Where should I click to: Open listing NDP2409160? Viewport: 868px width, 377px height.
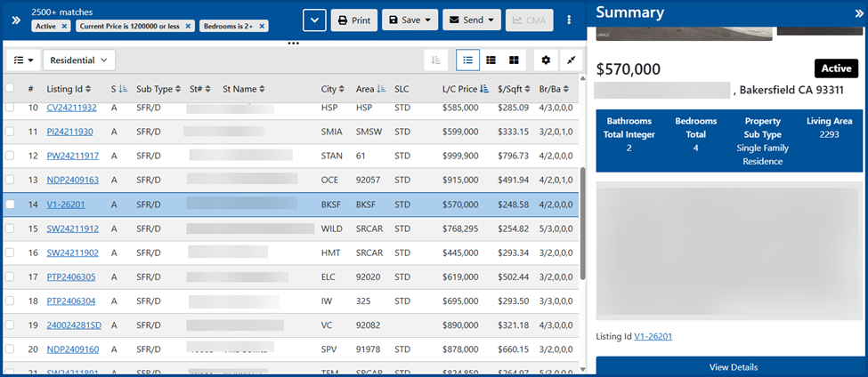tap(72, 349)
